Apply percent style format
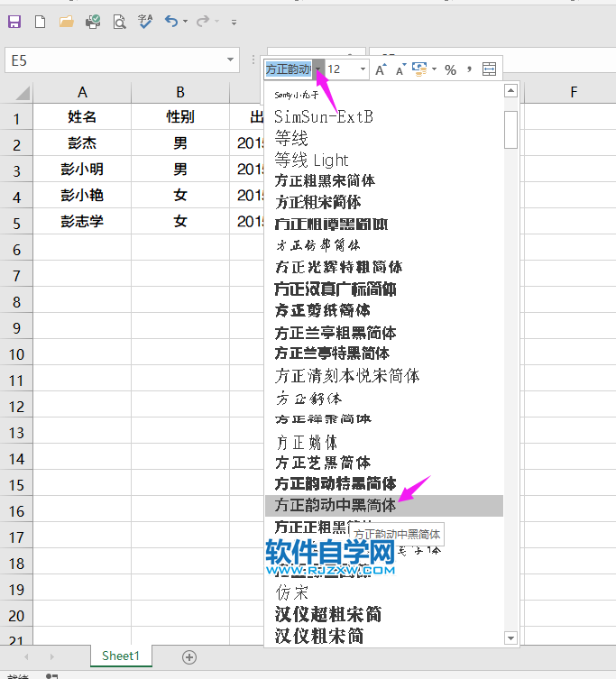This screenshot has width=616, height=679. click(x=451, y=69)
